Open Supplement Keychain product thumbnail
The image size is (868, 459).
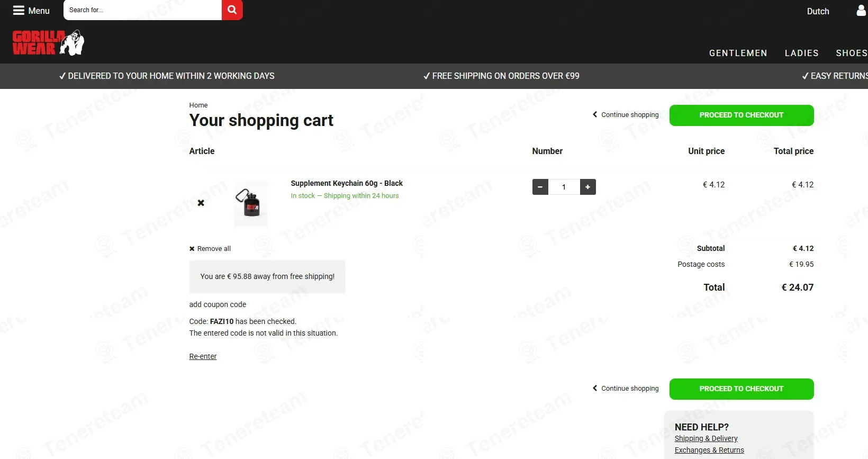click(251, 203)
